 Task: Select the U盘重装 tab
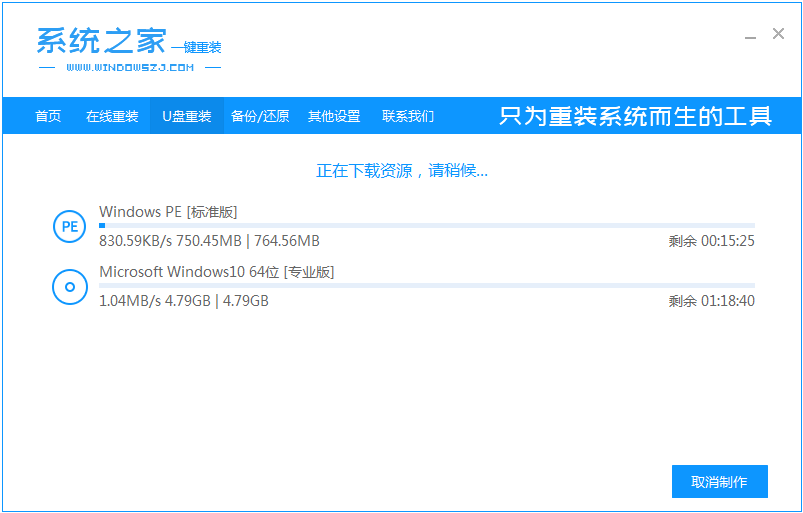[x=187, y=116]
